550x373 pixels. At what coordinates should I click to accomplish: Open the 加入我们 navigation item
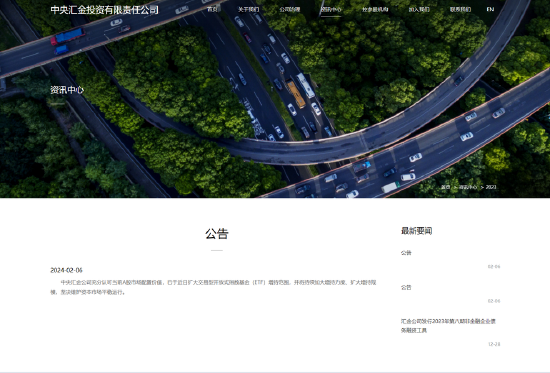pos(419,9)
